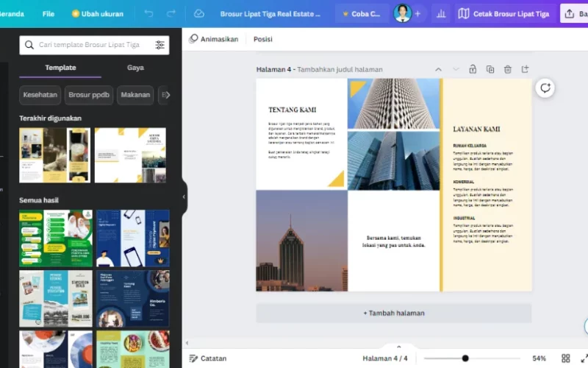Click the redo arrow icon
The height and width of the screenshot is (368, 588).
pos(171,14)
